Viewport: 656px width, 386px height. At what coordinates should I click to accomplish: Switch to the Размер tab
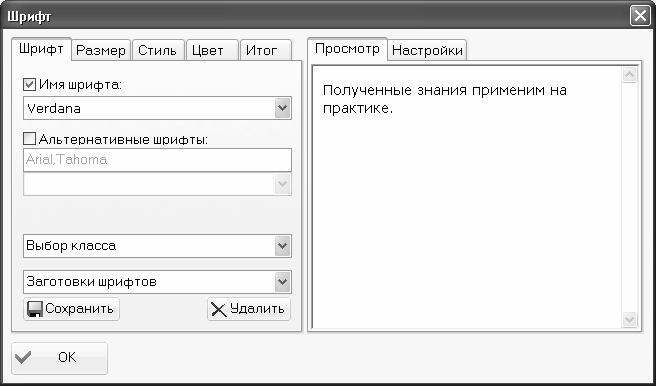coord(101,51)
